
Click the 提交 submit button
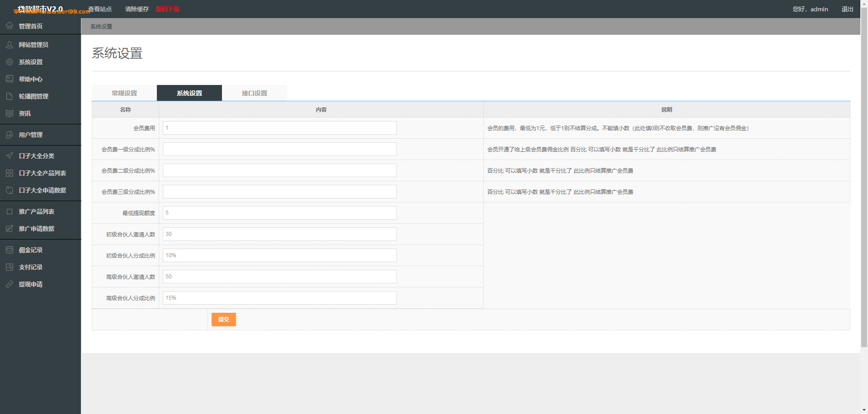224,320
